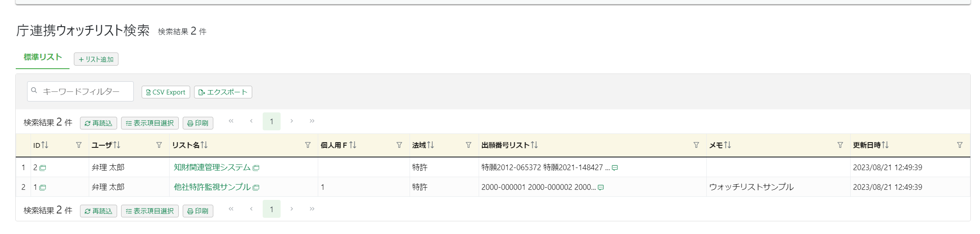Screen dimensions: 980x234
Task: Click the CSV Export button
Action: pyautogui.click(x=166, y=92)
